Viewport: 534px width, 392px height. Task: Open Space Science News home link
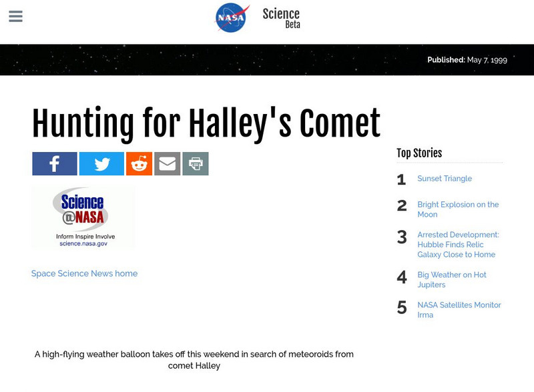84,273
